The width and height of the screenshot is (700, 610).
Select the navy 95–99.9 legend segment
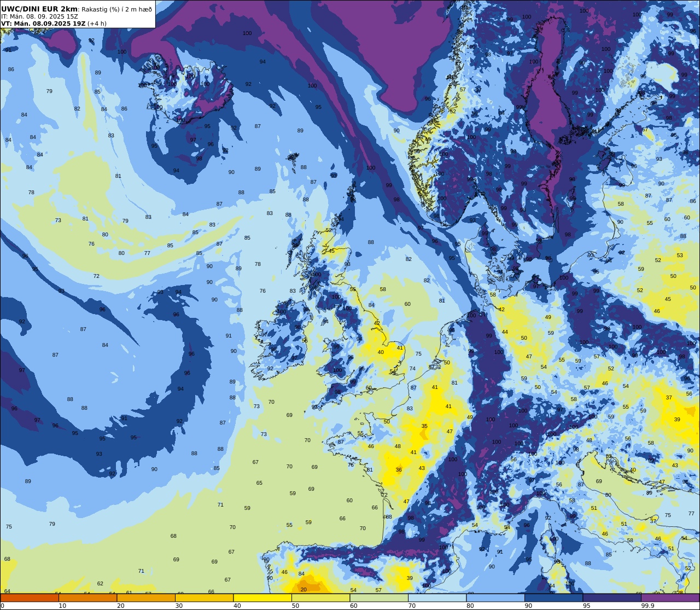(612, 597)
